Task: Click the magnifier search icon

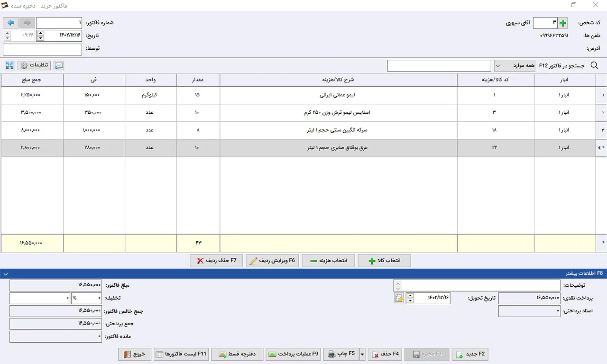Action: (x=594, y=65)
